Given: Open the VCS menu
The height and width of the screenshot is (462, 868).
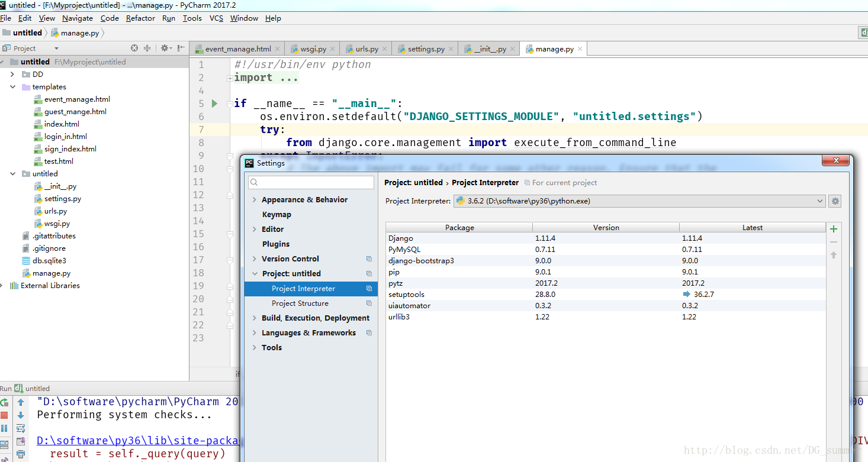Looking at the screenshot, I should 216,18.
